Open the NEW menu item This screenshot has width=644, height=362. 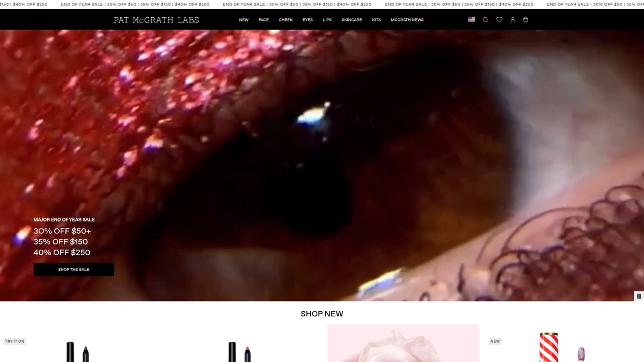tap(244, 20)
